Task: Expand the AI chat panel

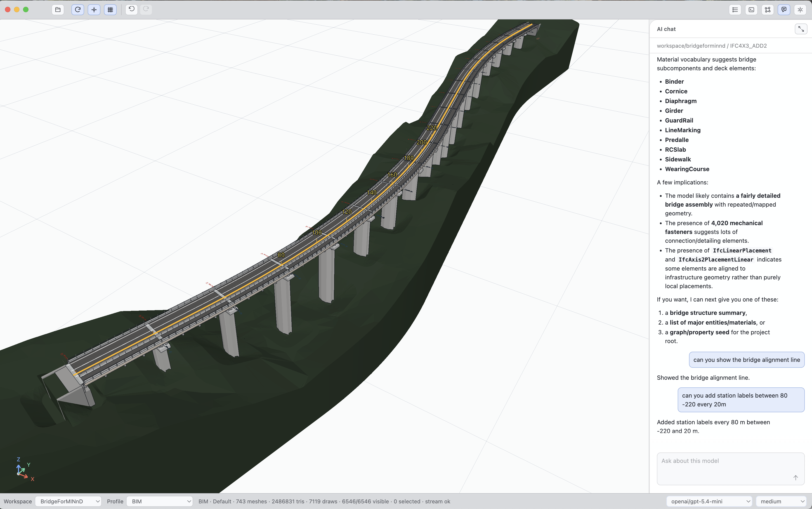Action: tap(801, 29)
